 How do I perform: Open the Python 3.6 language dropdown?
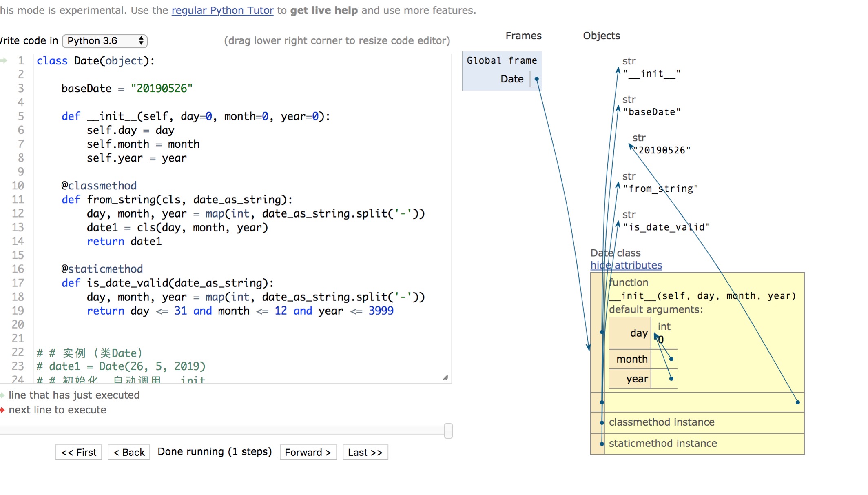click(x=104, y=41)
